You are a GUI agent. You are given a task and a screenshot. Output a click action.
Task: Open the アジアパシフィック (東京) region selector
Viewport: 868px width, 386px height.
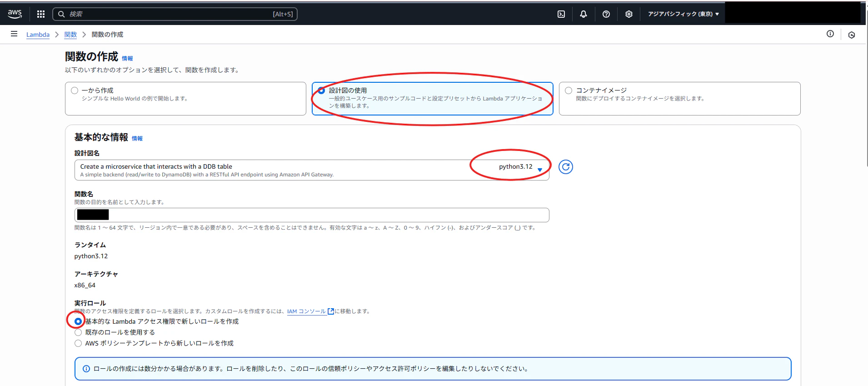(683, 14)
